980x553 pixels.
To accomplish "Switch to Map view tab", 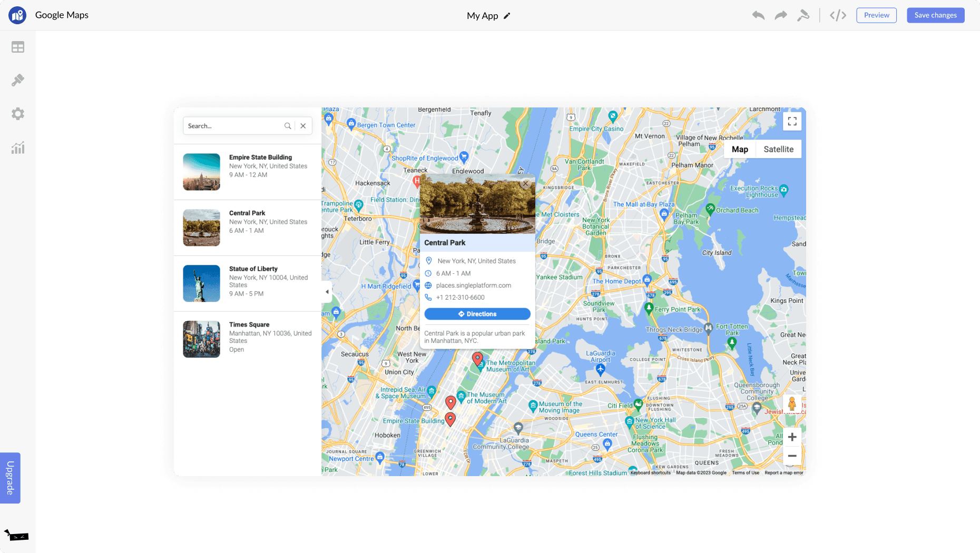I will tap(740, 150).
